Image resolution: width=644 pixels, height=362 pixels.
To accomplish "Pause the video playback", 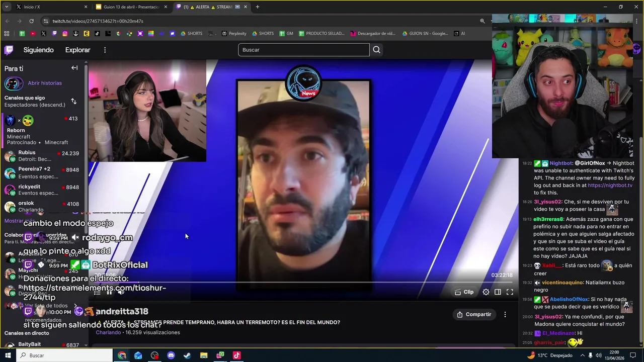I will [109, 292].
